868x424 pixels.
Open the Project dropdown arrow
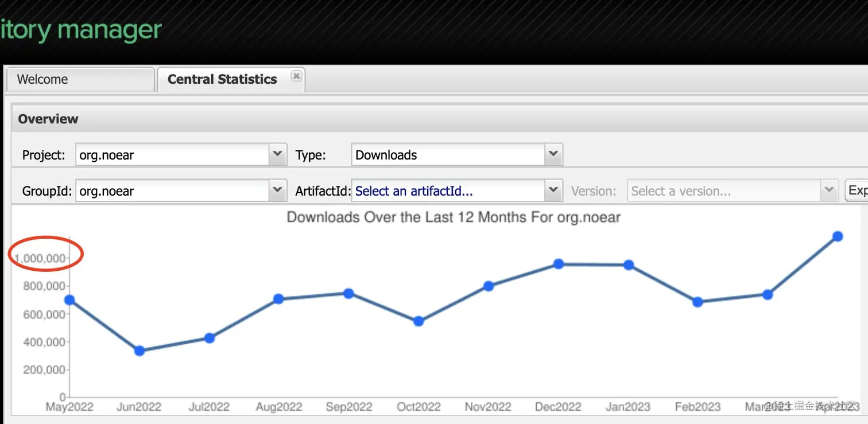pos(278,154)
